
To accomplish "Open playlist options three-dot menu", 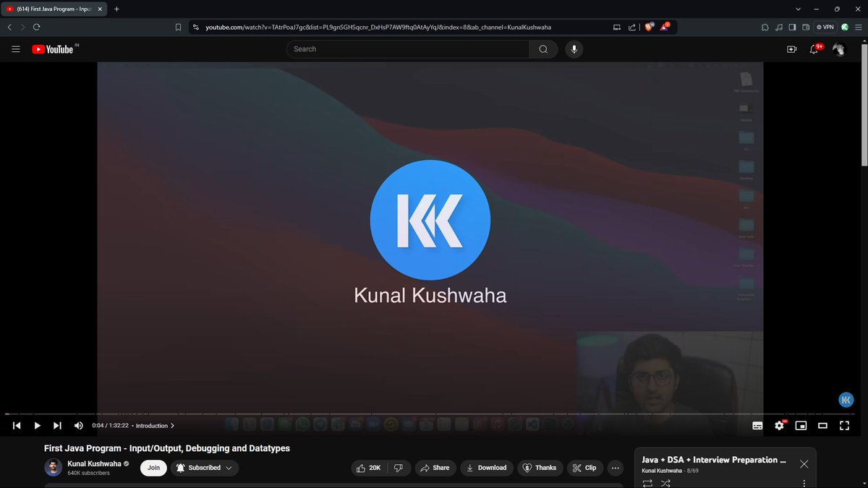I will point(804,483).
